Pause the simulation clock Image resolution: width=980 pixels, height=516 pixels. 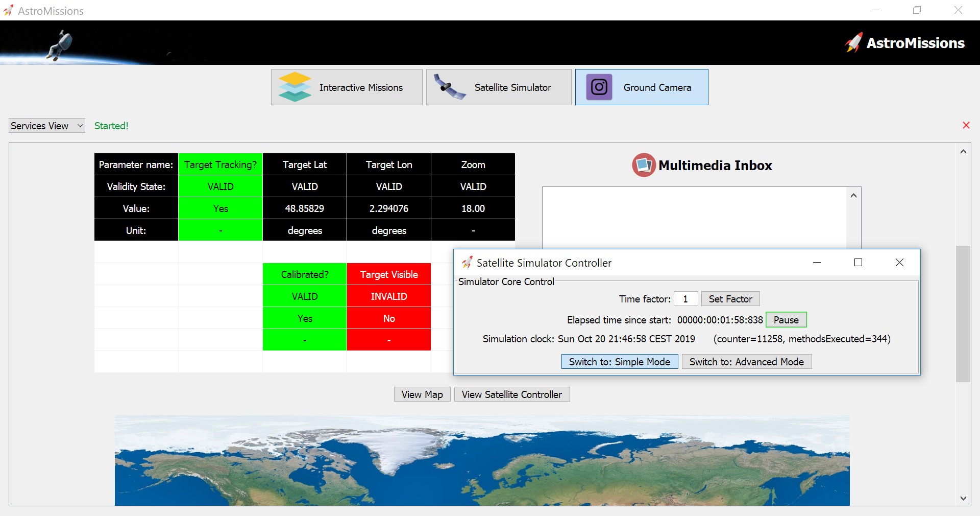786,320
